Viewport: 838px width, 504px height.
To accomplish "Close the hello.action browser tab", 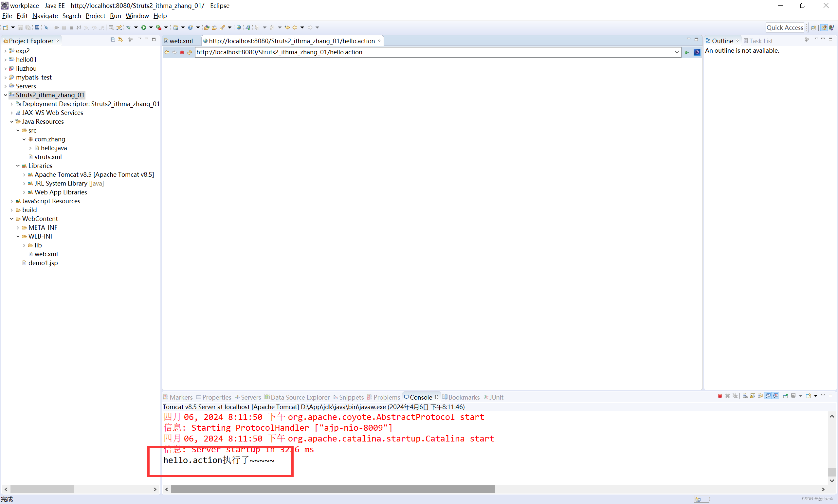I will 379,41.
